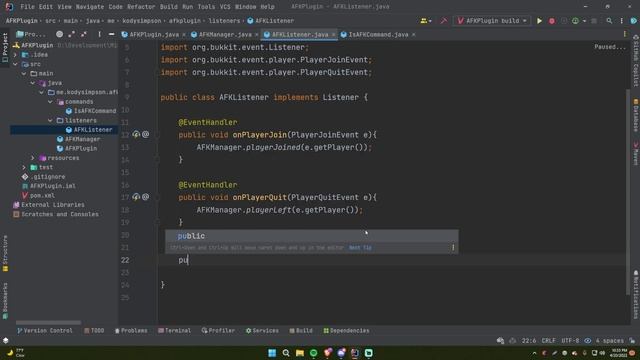
Task: Run the AFKPlugin build configuration
Action: (539, 21)
